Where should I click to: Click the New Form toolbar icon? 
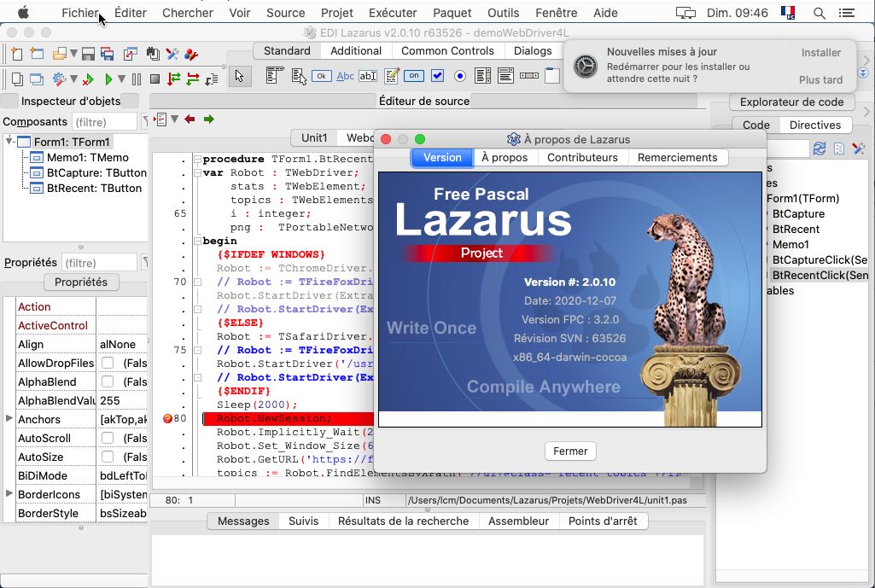coord(37,54)
